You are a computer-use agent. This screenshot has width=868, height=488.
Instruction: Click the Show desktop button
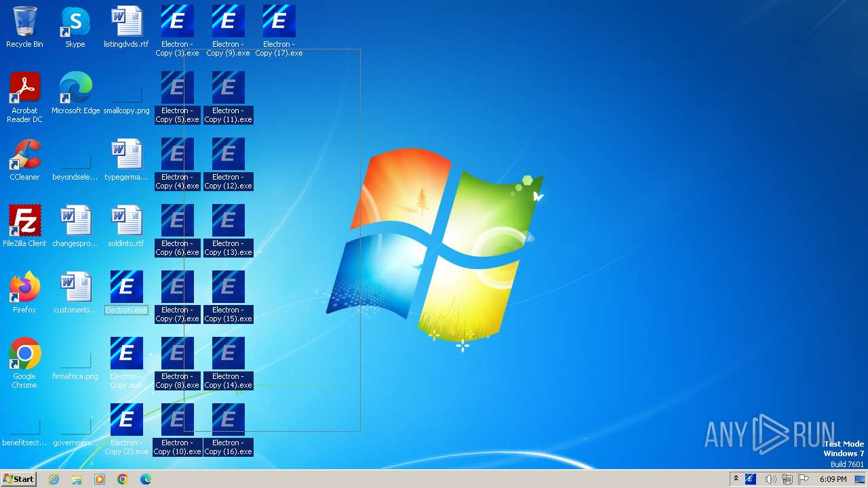(x=860, y=479)
